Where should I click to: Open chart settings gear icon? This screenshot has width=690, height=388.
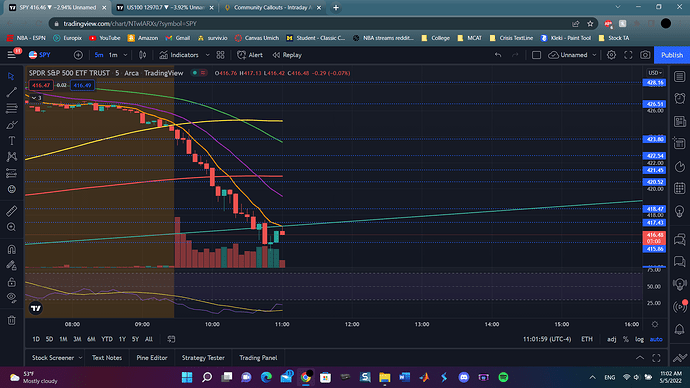pyautogui.click(x=611, y=55)
